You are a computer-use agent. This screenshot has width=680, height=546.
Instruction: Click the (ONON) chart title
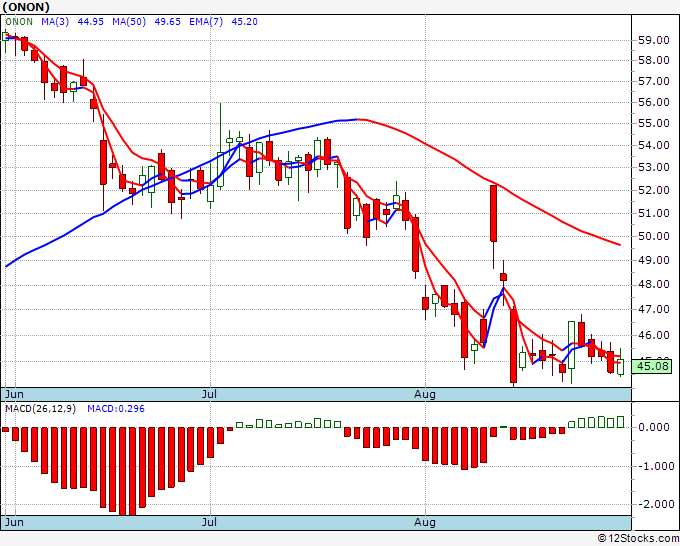tap(26, 7)
